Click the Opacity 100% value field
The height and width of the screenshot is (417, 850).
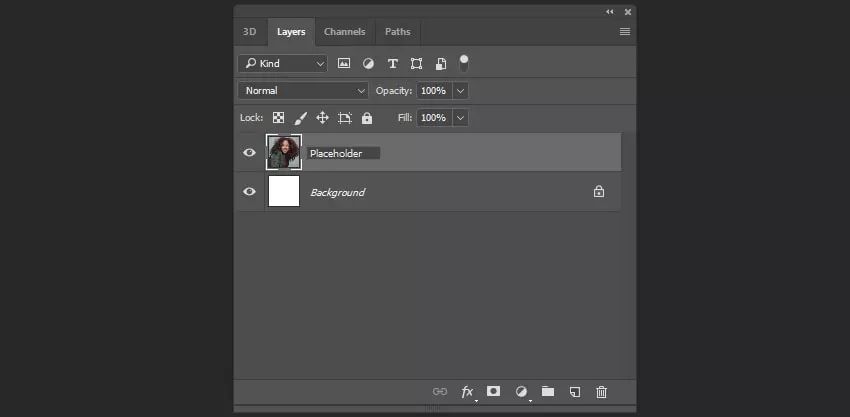coord(434,91)
